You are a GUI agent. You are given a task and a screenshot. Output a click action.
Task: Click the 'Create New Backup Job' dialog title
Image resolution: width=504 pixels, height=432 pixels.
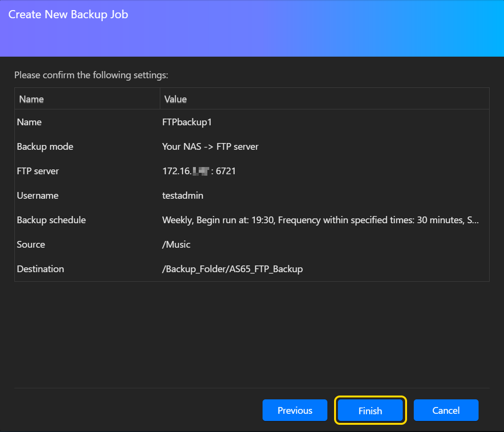point(68,14)
